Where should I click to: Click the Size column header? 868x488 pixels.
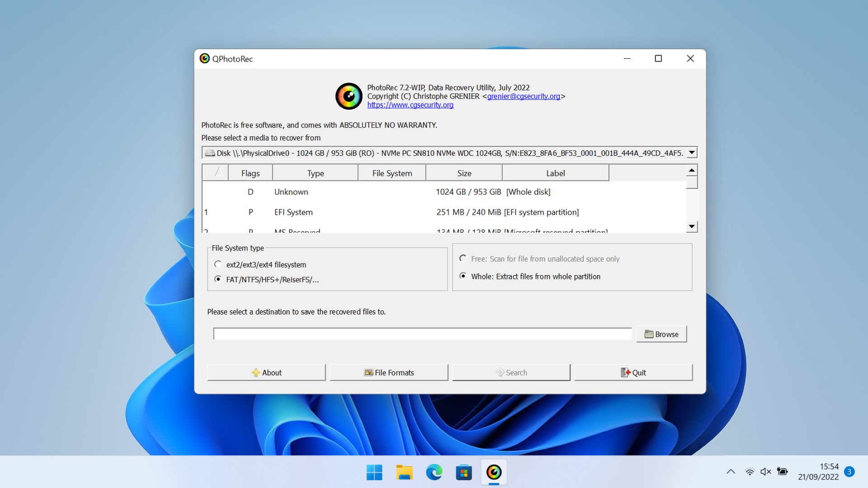(x=464, y=173)
